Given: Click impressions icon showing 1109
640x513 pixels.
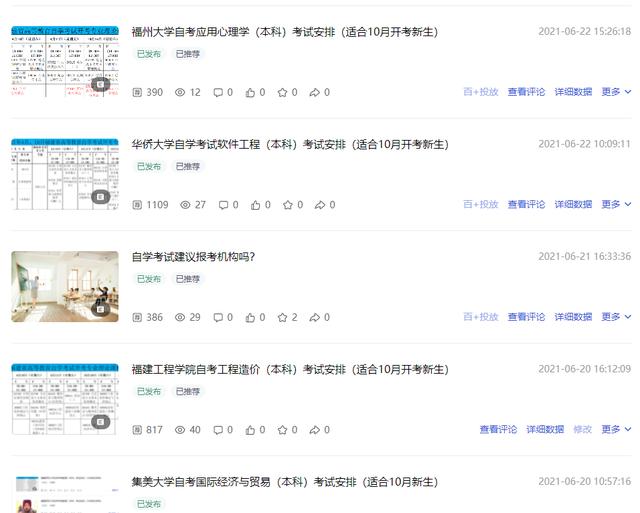Looking at the screenshot, I should 137,205.
